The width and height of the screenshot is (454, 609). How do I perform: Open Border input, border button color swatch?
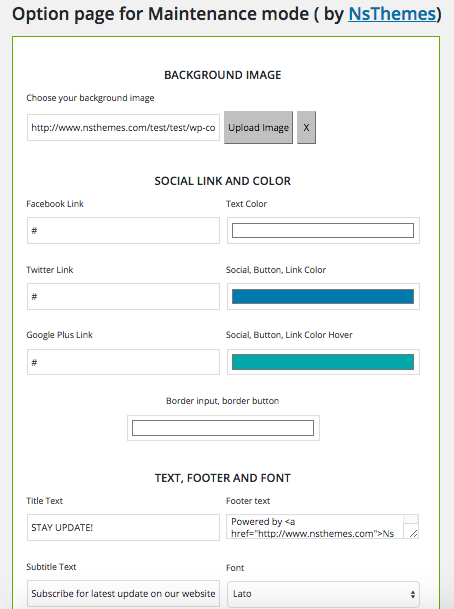223,428
